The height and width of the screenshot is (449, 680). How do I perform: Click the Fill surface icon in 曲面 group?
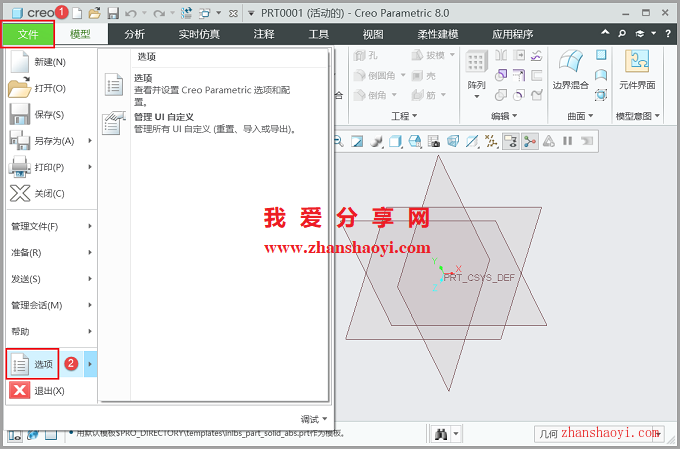click(x=601, y=55)
